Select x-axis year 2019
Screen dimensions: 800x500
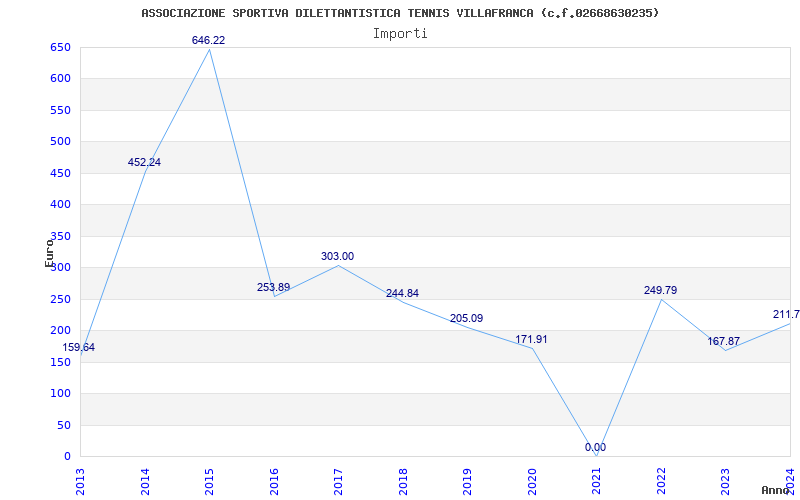pyautogui.click(x=468, y=481)
